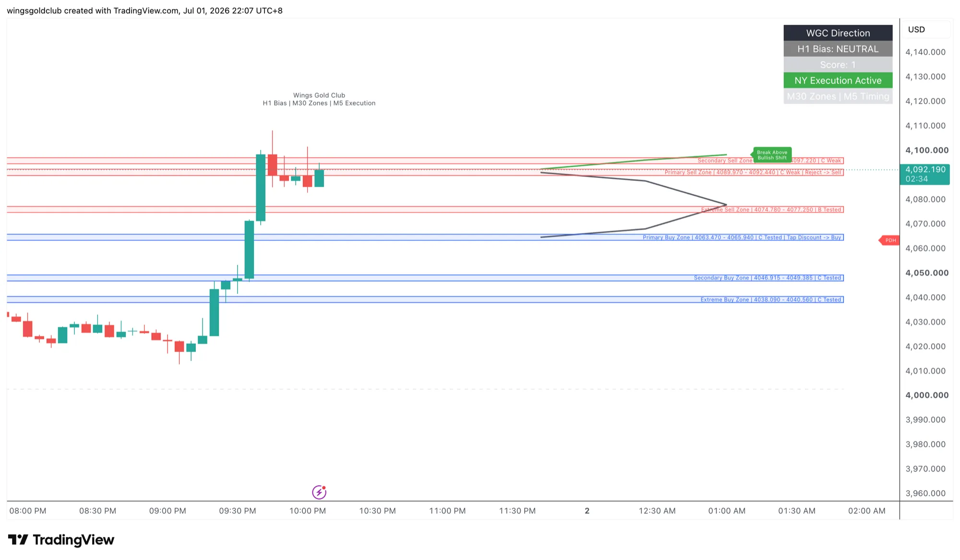This screenshot has width=960, height=560.
Task: Click the M30 Zones | M5 Timing cell
Action: pyautogui.click(x=838, y=96)
